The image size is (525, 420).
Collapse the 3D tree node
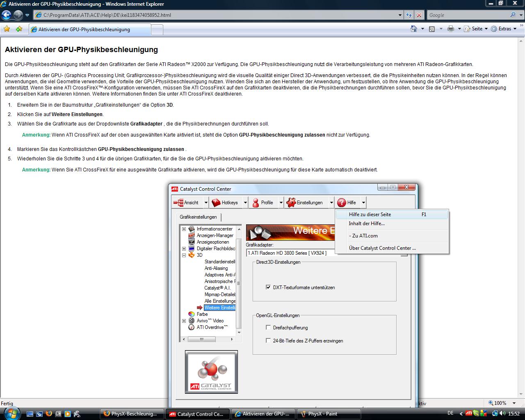click(184, 255)
